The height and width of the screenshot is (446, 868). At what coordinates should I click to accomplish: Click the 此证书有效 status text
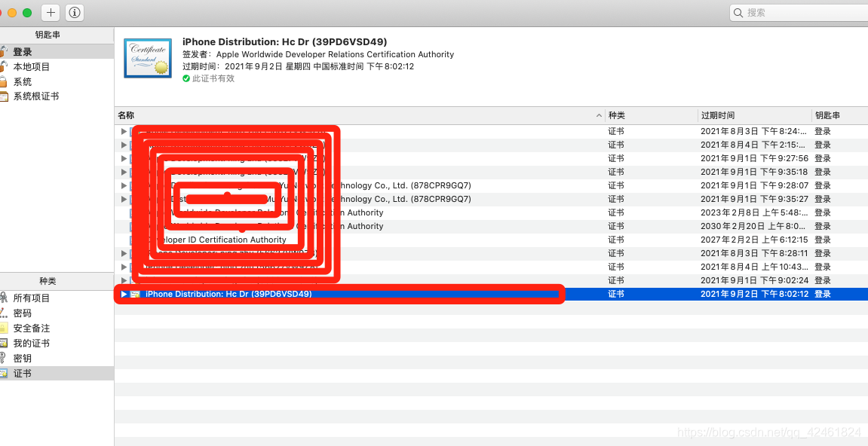(213, 78)
